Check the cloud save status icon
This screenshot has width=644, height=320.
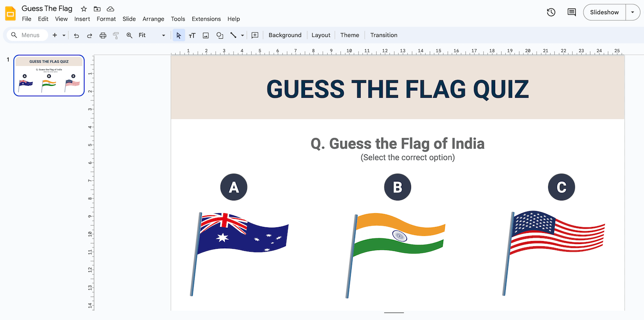pos(110,9)
